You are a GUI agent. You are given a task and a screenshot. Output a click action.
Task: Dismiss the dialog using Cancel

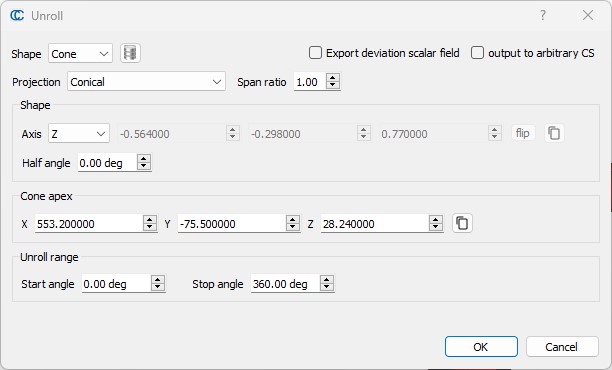(x=562, y=347)
